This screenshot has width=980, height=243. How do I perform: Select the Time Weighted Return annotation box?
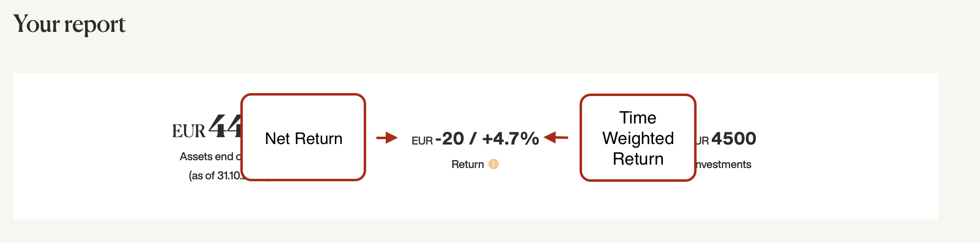point(638,138)
